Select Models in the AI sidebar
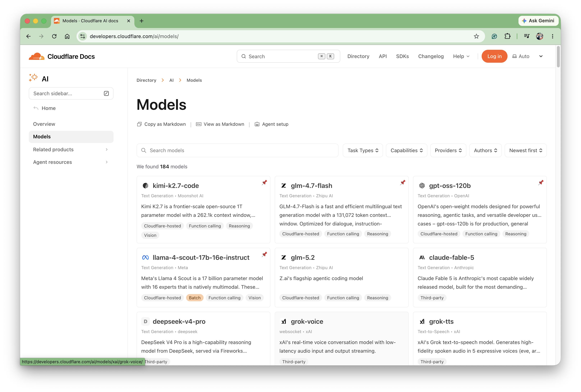This screenshot has height=392, width=581. tap(71, 137)
